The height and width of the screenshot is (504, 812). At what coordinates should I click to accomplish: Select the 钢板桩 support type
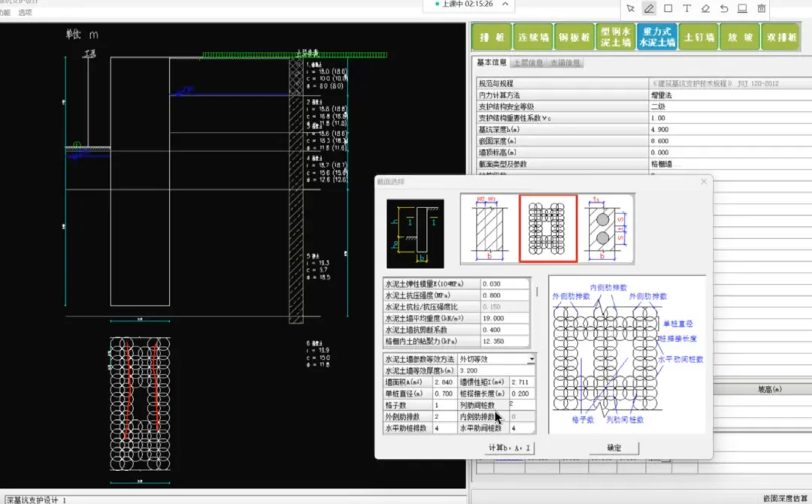[x=575, y=37]
